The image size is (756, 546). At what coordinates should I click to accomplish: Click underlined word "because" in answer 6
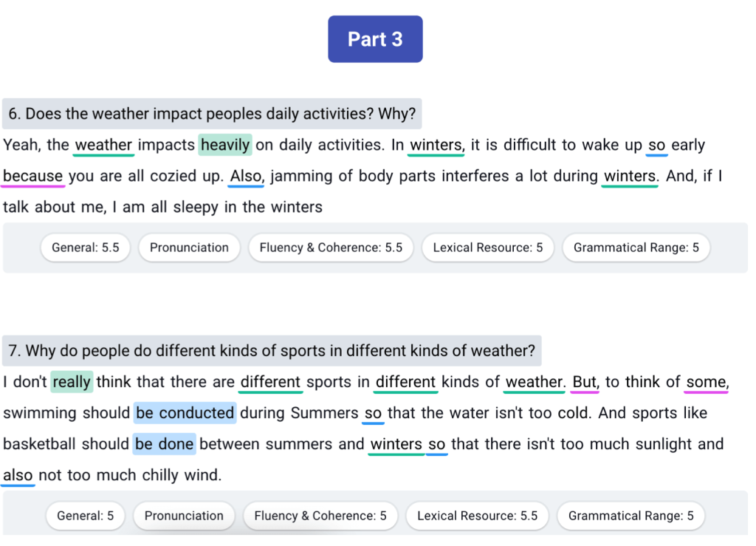(x=32, y=176)
